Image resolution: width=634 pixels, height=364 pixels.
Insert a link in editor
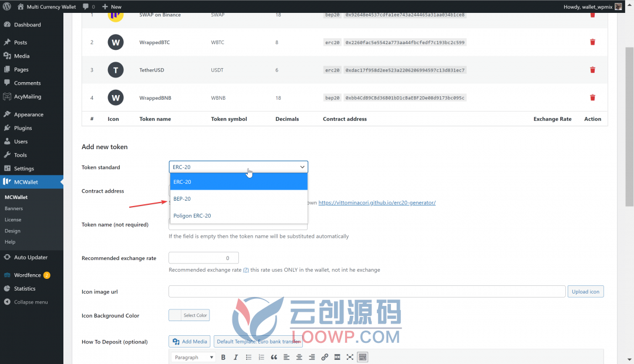[x=324, y=357]
